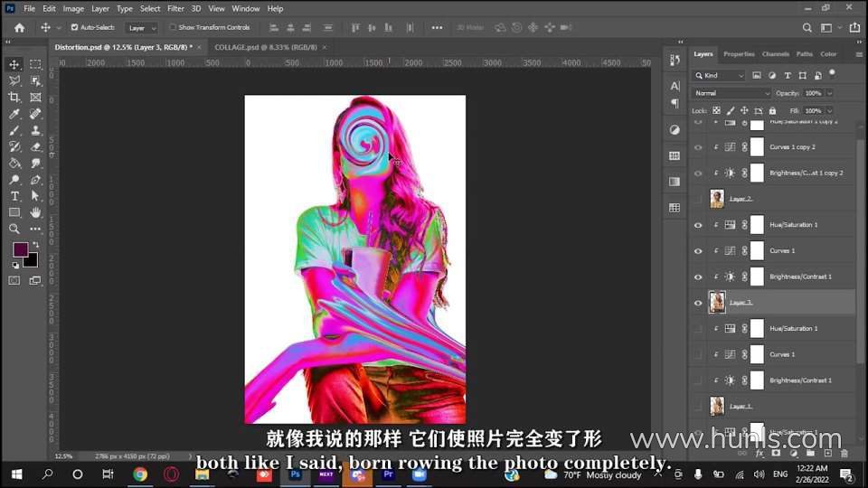Toggle Quick Mask mode
The image size is (868, 488).
pyautogui.click(x=14, y=280)
